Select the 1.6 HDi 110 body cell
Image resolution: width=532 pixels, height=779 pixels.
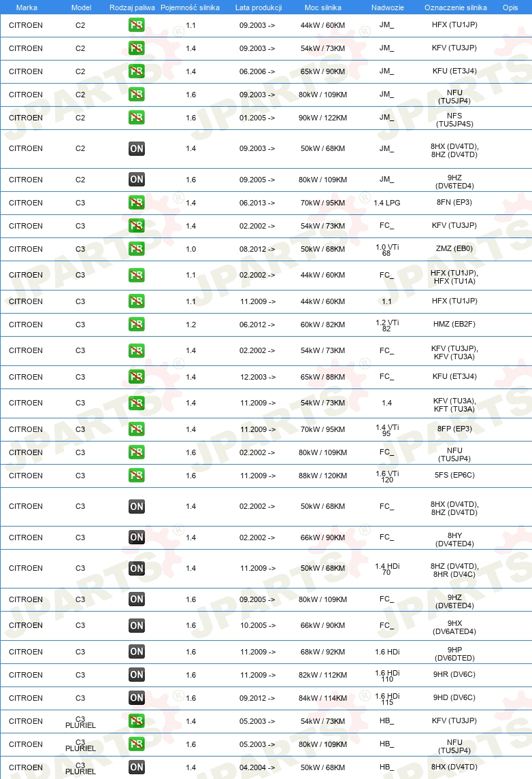click(x=387, y=676)
